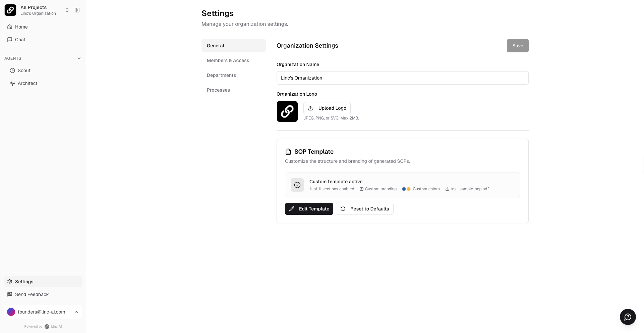Collapse the AGENTS section chevron

[x=79, y=58]
